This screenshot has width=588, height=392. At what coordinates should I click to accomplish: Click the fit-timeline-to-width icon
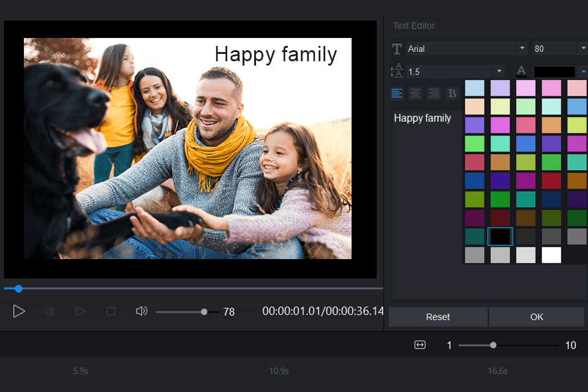click(420, 345)
